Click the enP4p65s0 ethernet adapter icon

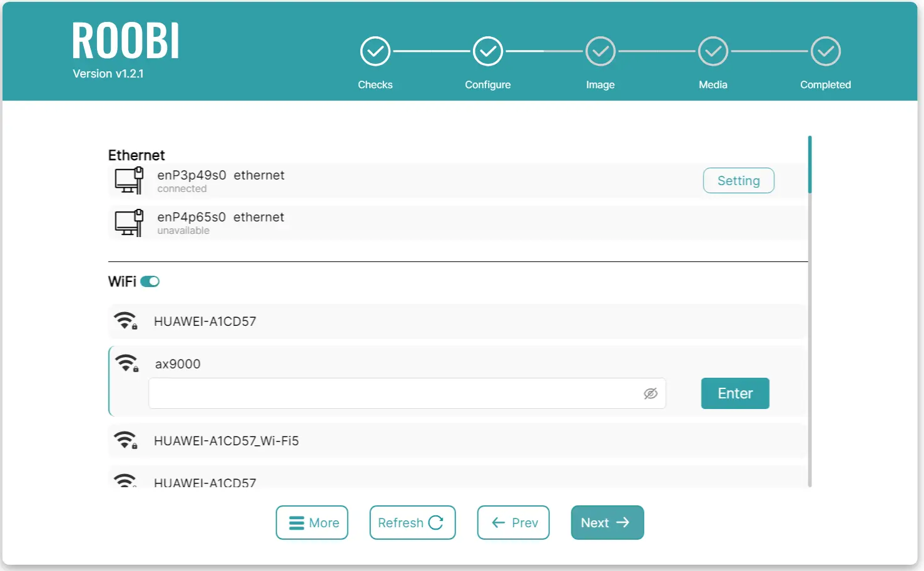[x=129, y=223]
